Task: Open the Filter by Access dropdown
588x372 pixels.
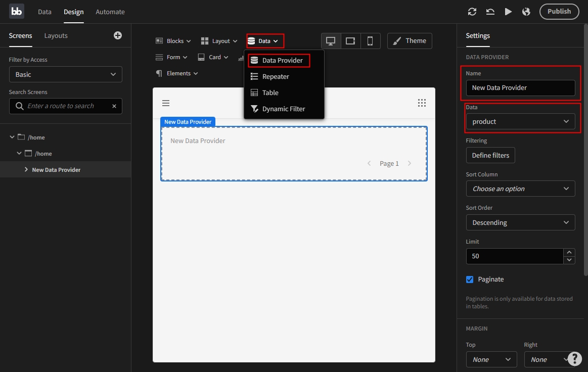Action: [x=66, y=74]
